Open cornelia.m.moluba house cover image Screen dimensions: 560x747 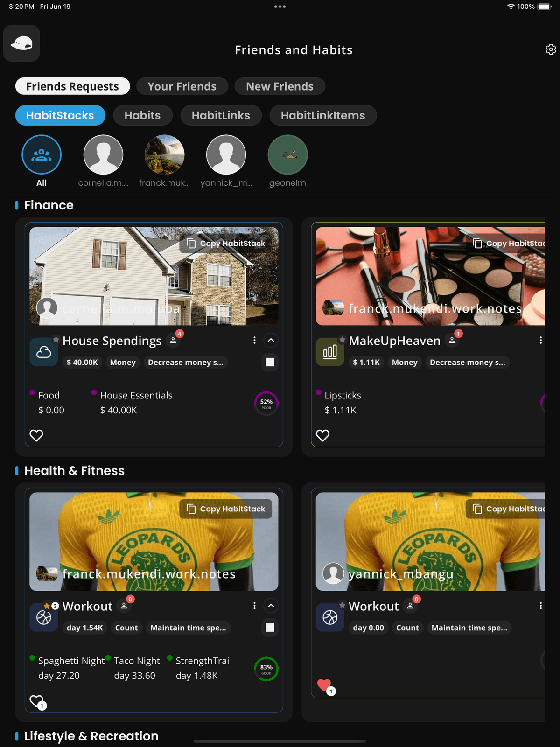[154, 276]
